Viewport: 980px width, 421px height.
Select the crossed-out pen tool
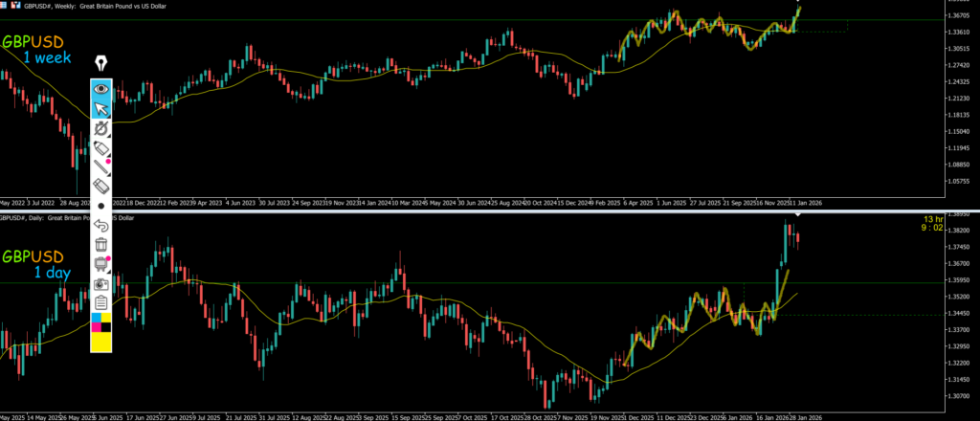coord(101,128)
